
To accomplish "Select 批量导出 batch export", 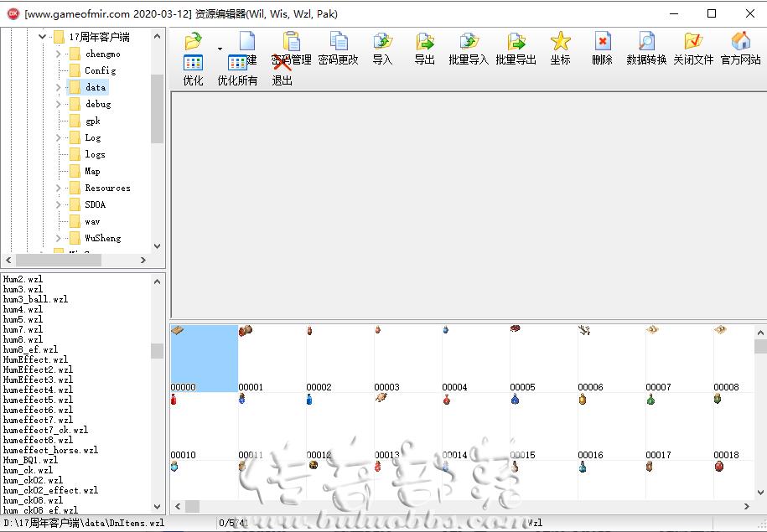I will pos(516,49).
